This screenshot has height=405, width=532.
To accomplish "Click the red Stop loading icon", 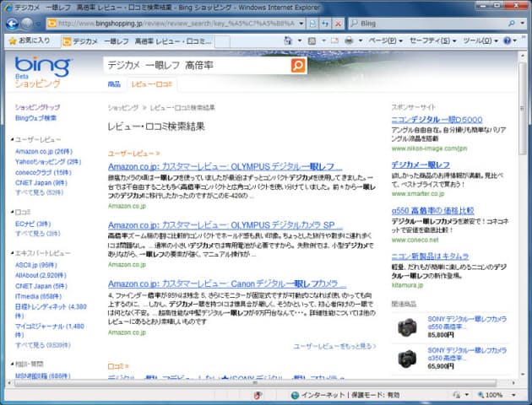I will point(338,24).
